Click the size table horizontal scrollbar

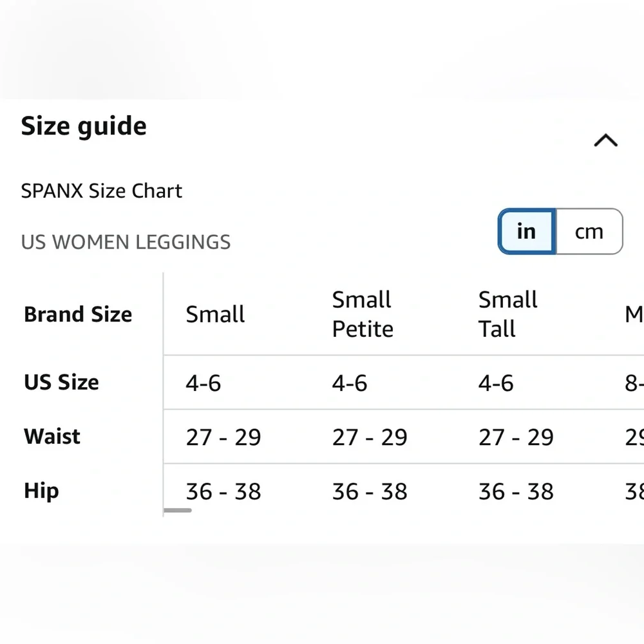[177, 510]
